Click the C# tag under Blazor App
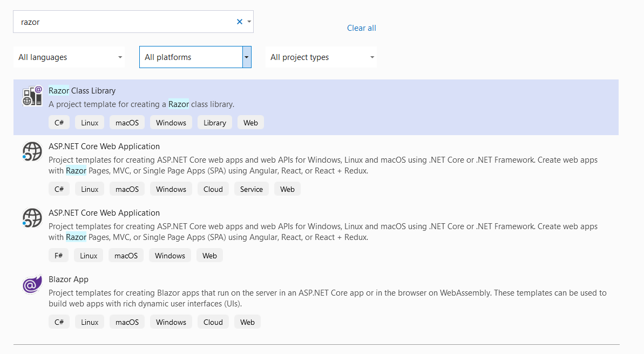Image resolution: width=644 pixels, height=354 pixels. [x=59, y=322]
